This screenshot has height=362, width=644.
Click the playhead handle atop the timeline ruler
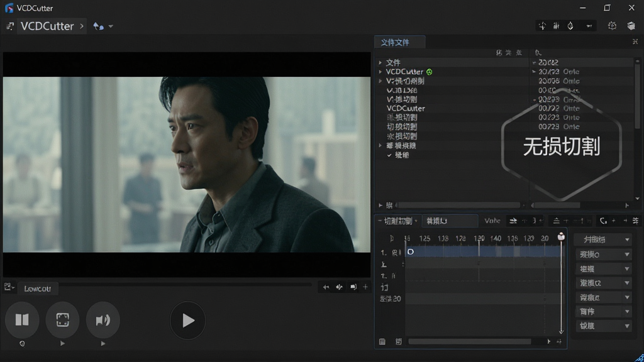(561, 236)
